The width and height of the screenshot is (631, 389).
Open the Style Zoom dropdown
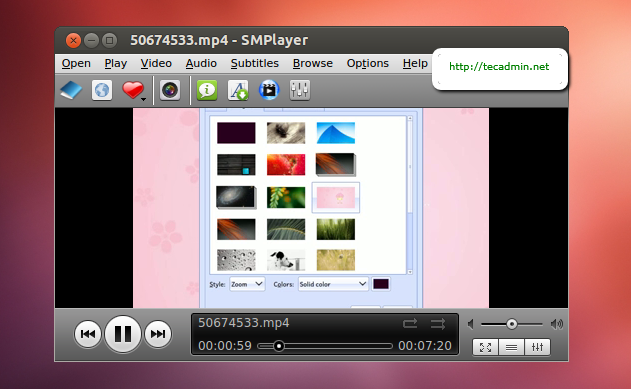pyautogui.click(x=247, y=284)
